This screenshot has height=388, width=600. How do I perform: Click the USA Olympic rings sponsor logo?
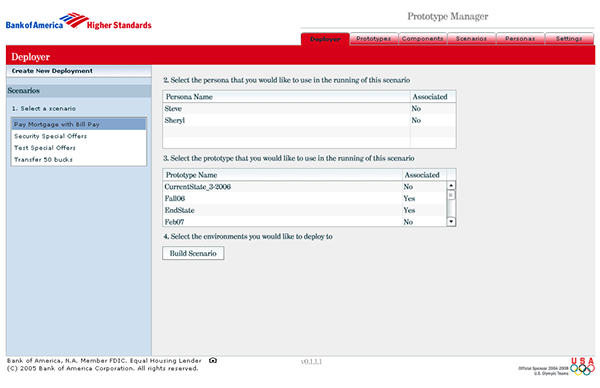point(582,367)
